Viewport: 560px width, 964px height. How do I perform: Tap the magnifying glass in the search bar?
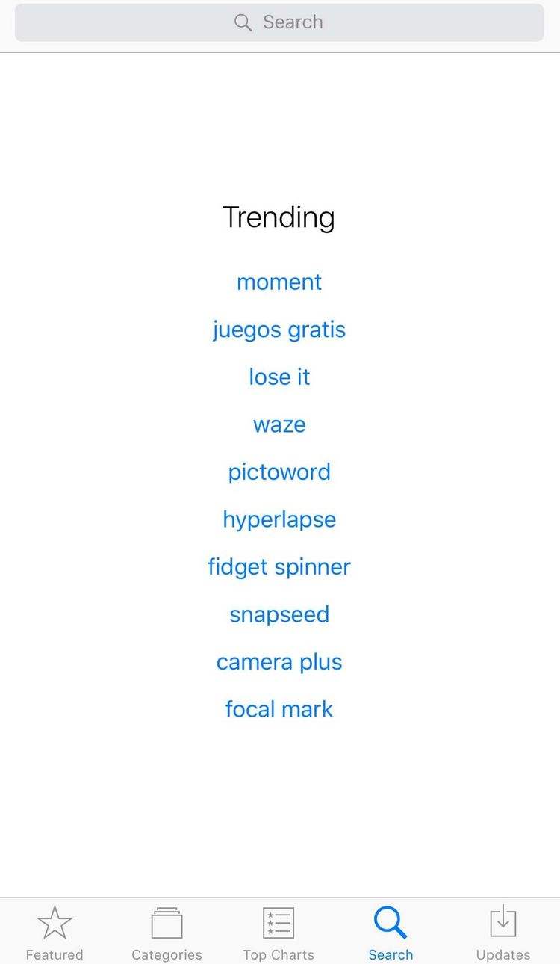coord(243,22)
